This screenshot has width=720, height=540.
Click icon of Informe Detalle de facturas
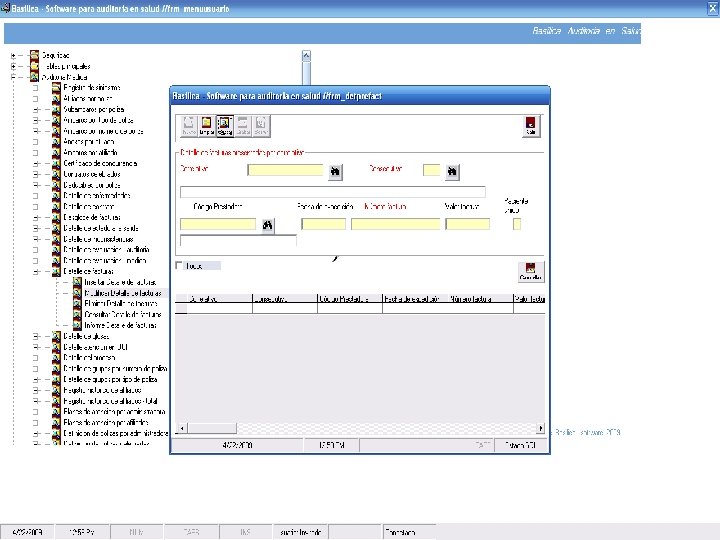tap(77, 325)
